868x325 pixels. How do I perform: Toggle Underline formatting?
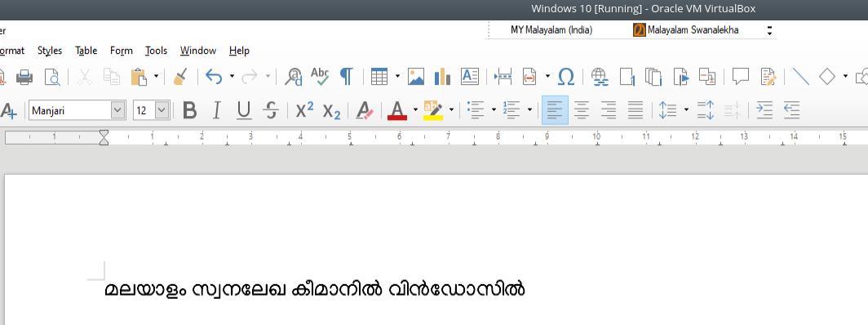[244, 111]
